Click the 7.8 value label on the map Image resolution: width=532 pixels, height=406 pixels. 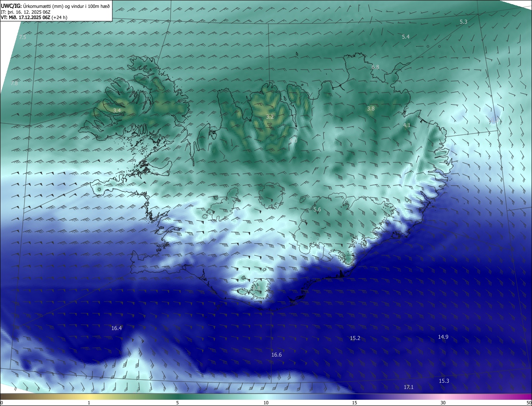(x=14, y=83)
